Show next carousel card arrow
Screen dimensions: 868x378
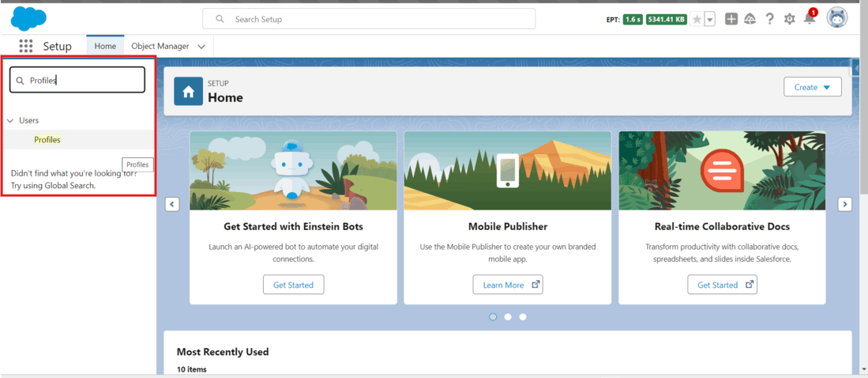pos(845,204)
